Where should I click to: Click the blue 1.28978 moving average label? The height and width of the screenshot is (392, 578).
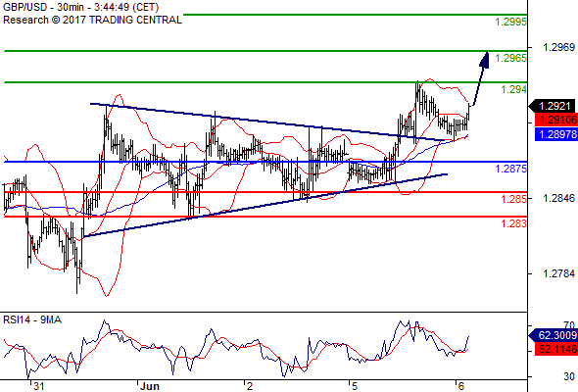tap(555, 134)
